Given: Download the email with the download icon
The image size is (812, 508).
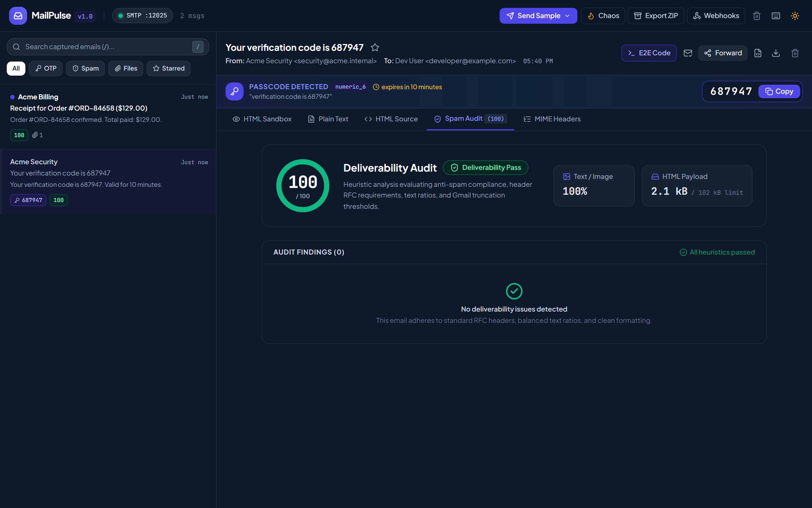Looking at the screenshot, I should point(776,53).
